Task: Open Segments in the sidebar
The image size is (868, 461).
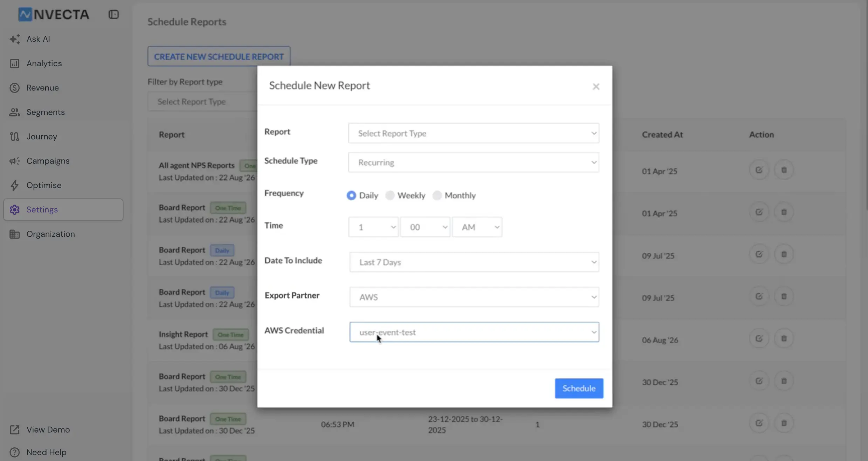Action: click(46, 112)
